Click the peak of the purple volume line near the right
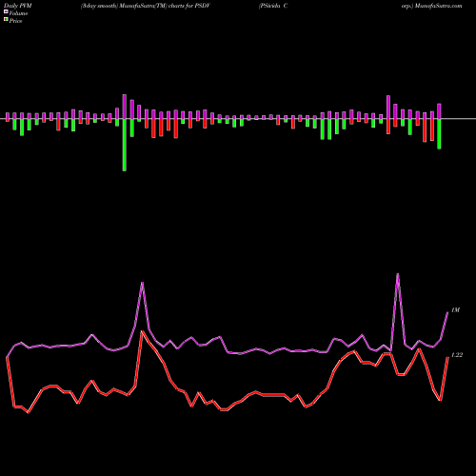 pos(398,274)
